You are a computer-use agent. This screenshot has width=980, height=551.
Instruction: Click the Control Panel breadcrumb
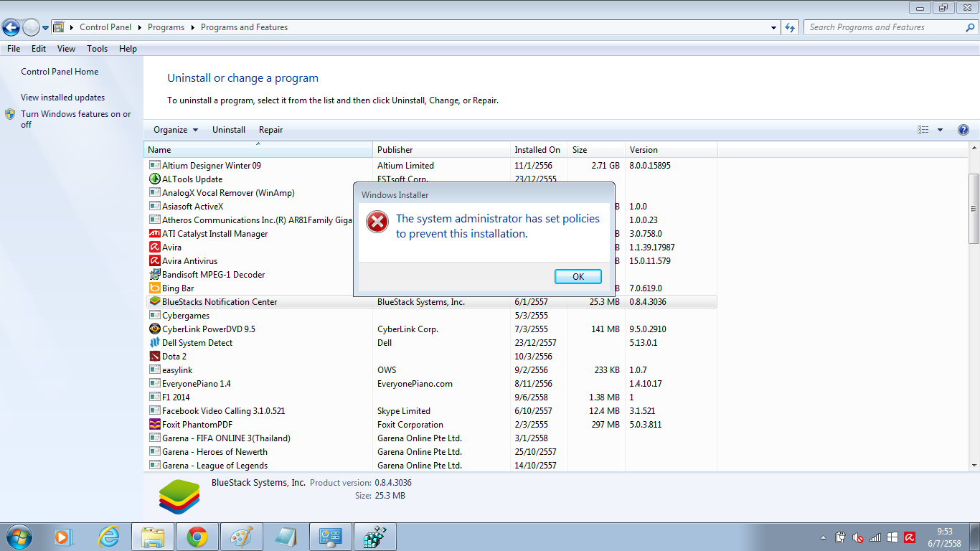105,27
